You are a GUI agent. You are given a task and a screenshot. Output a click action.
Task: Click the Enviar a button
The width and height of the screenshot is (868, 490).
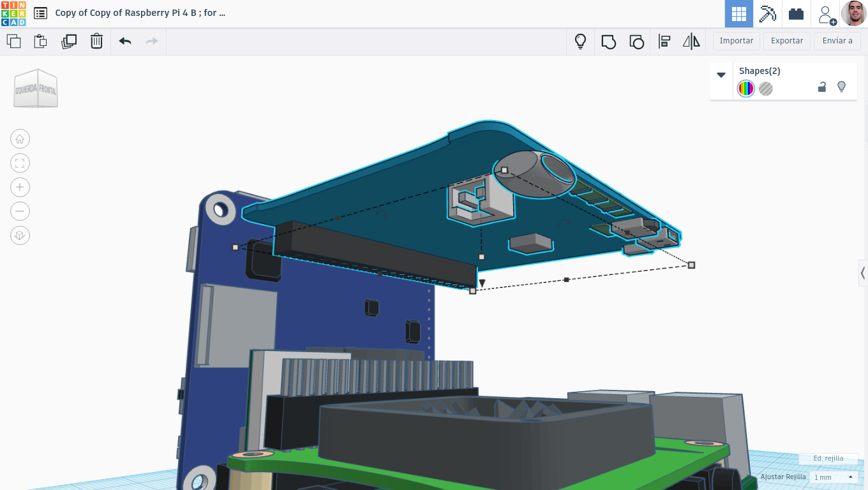pyautogui.click(x=837, y=41)
